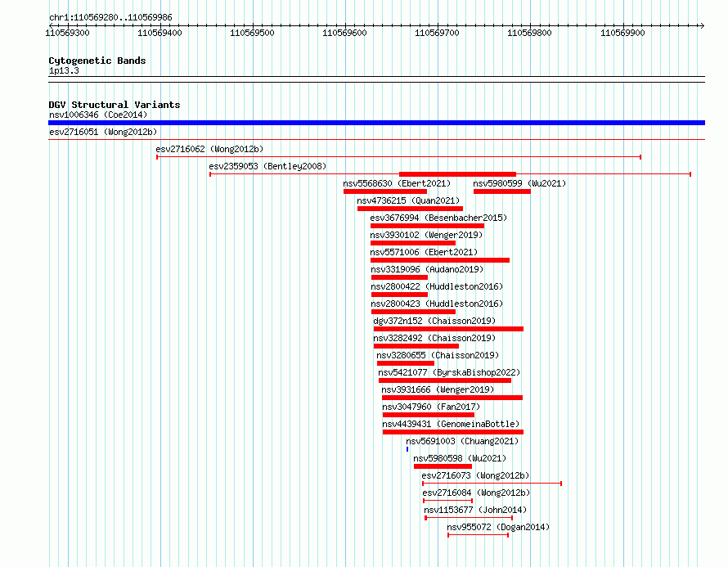This screenshot has height=567, width=728.
Task: Click dgv372n152 (Chaisson2019) label
Action: [434, 321]
